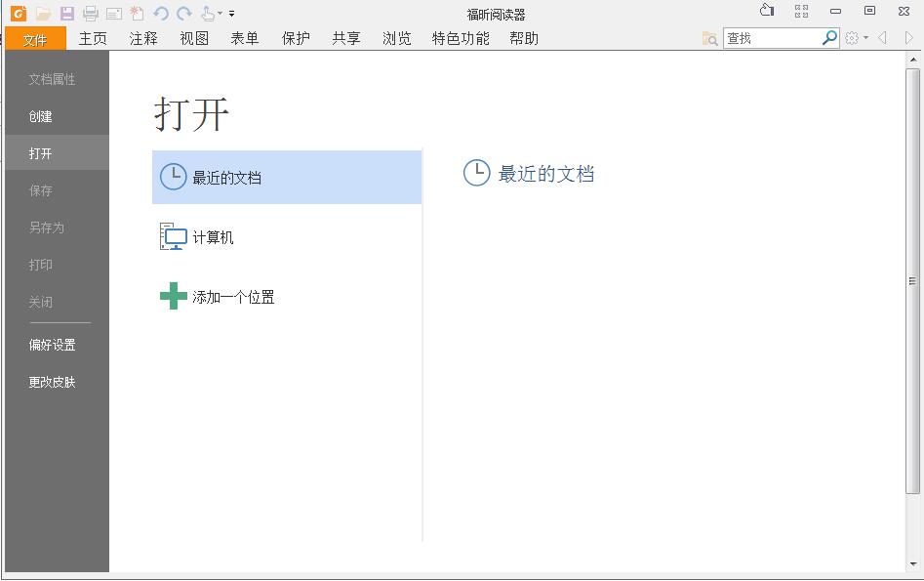This screenshot has width=924, height=581.
Task: Click the green plus 添加一个位置 icon
Action: pos(173,297)
